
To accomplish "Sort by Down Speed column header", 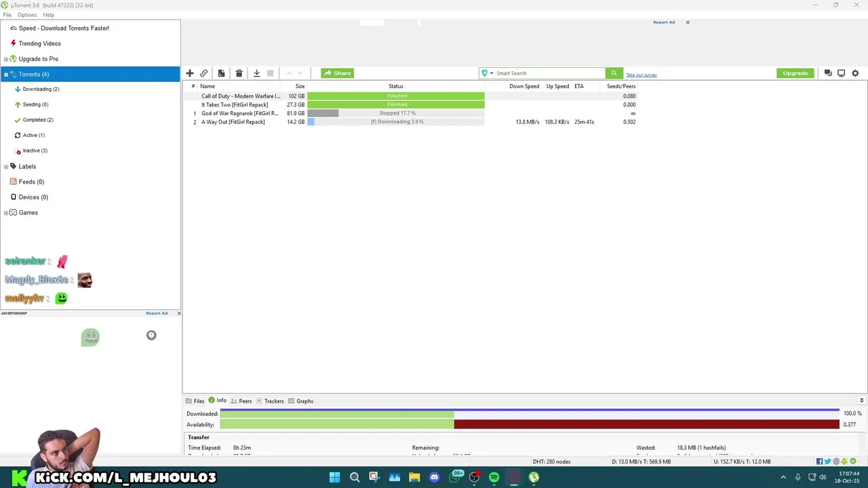I will click(x=524, y=86).
